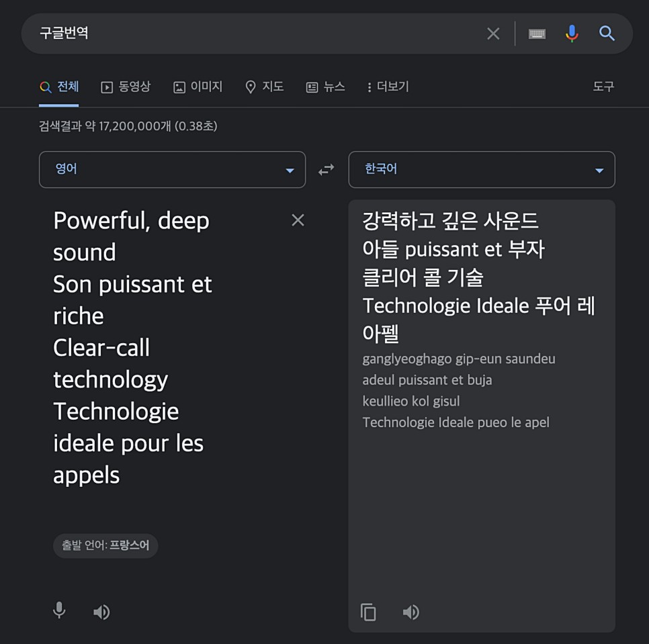Swap translation languages with the arrows icon
This screenshot has height=644, width=649.
(326, 169)
